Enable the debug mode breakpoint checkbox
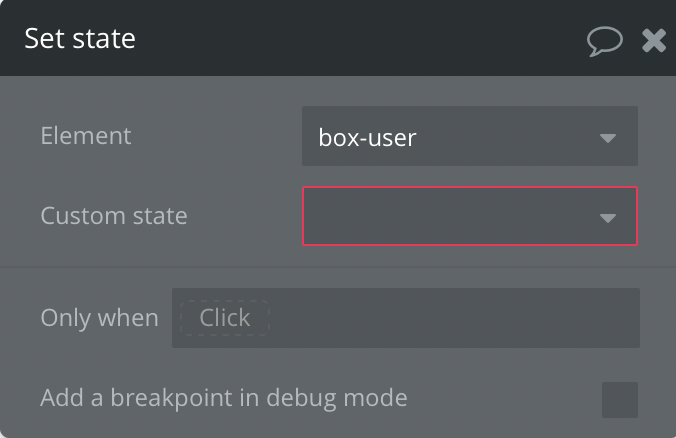The height and width of the screenshot is (438, 676). [620, 400]
